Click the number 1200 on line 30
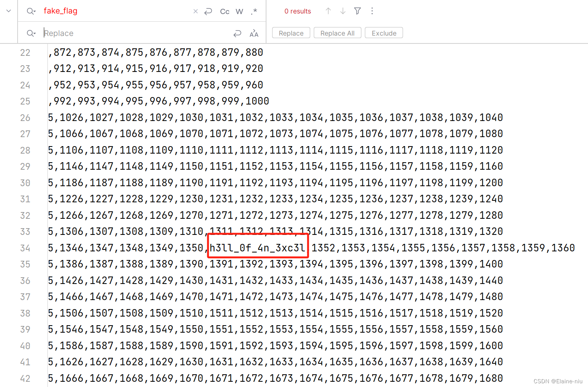 point(491,182)
